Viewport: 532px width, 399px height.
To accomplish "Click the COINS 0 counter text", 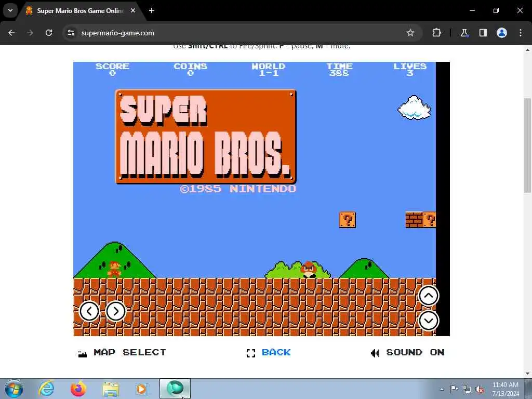I will pos(190,69).
